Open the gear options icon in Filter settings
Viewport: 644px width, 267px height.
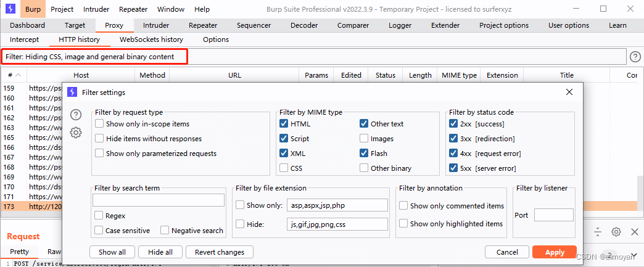[x=76, y=133]
